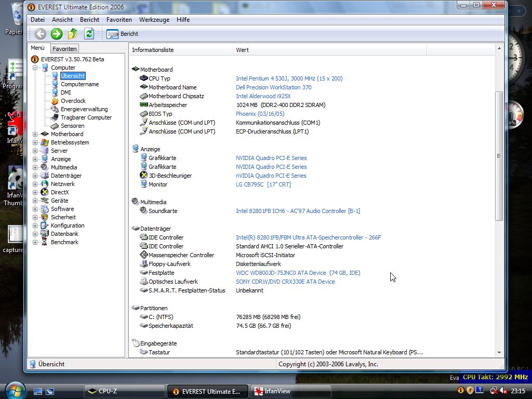Expand the Server tree node
This screenshot has height=399, width=532.
35,151
